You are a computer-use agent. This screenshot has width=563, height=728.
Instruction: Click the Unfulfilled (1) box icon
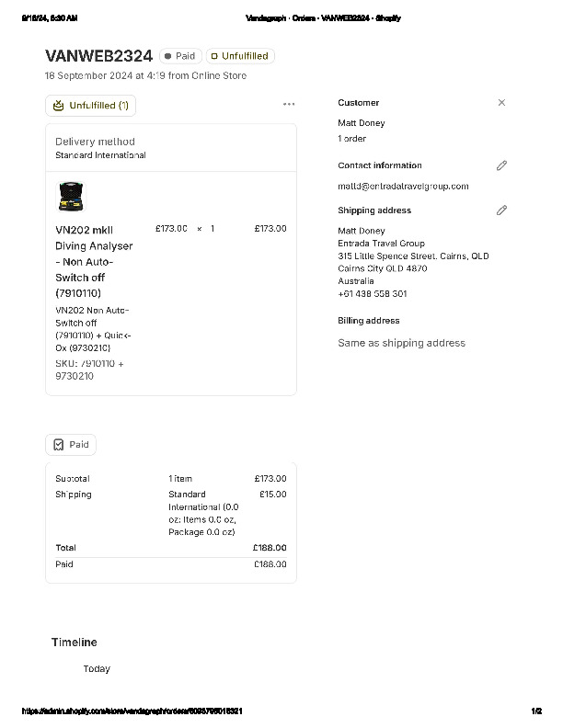point(59,106)
